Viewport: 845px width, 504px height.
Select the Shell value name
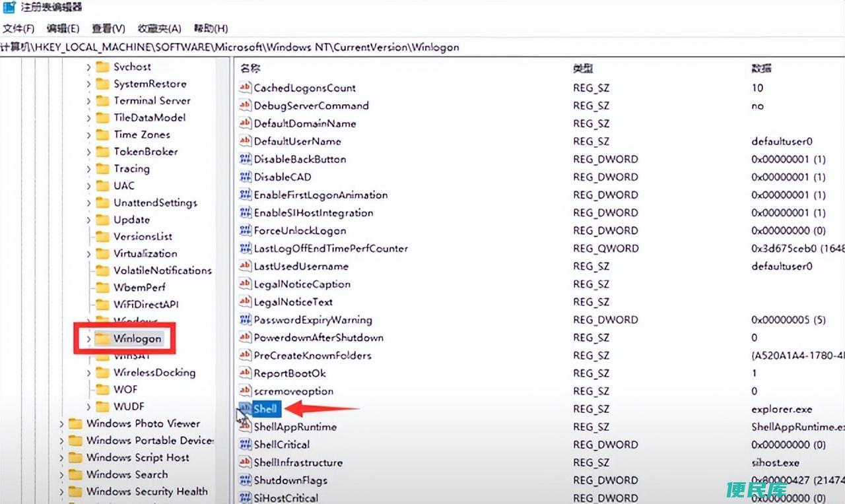click(x=266, y=409)
